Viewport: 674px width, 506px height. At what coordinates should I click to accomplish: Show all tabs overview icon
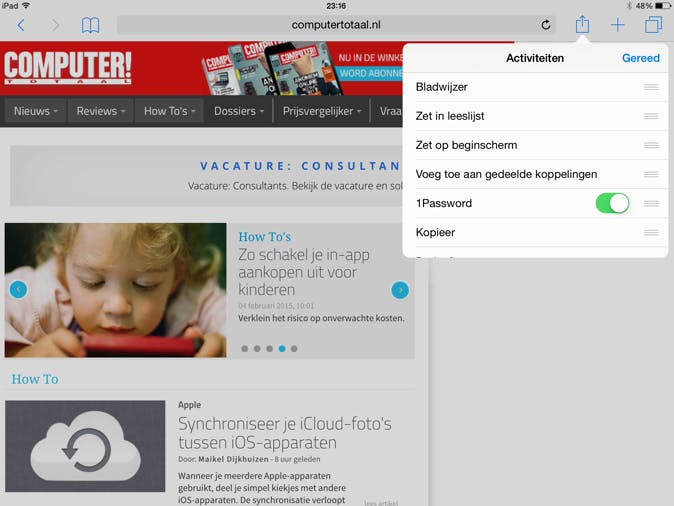(653, 25)
